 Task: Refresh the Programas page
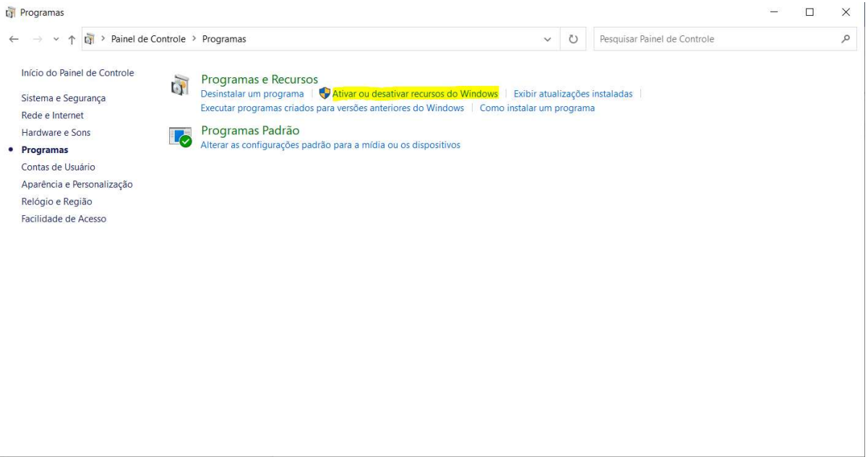click(x=573, y=39)
